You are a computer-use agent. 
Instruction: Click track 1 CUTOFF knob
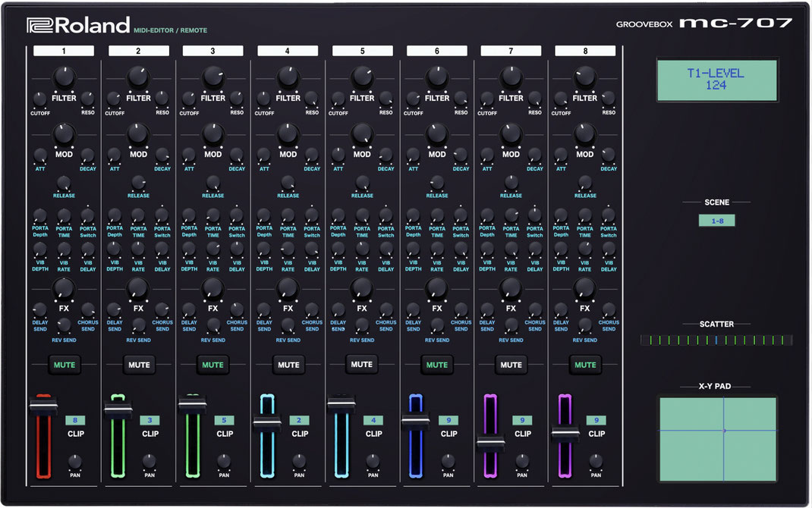pos(39,99)
